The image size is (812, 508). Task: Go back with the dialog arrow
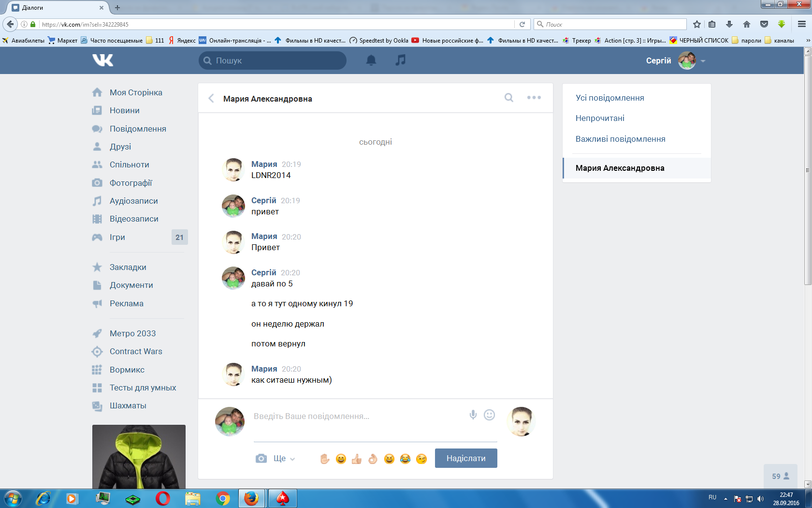(x=211, y=98)
